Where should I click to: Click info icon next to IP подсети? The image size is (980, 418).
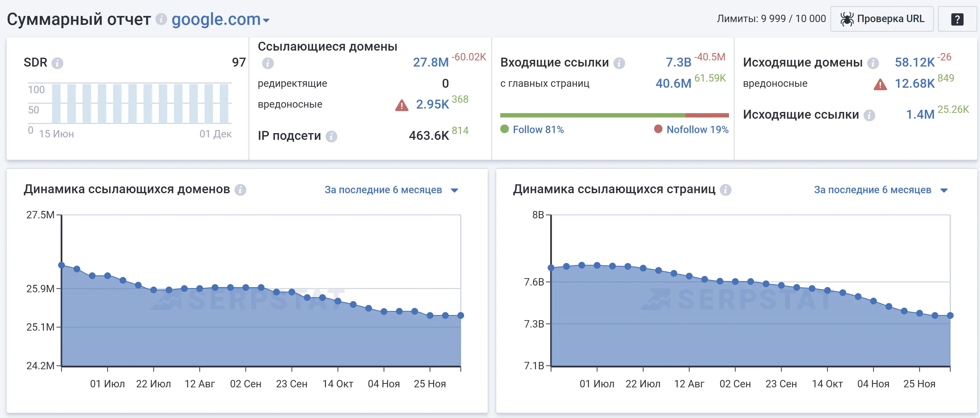pos(331,136)
